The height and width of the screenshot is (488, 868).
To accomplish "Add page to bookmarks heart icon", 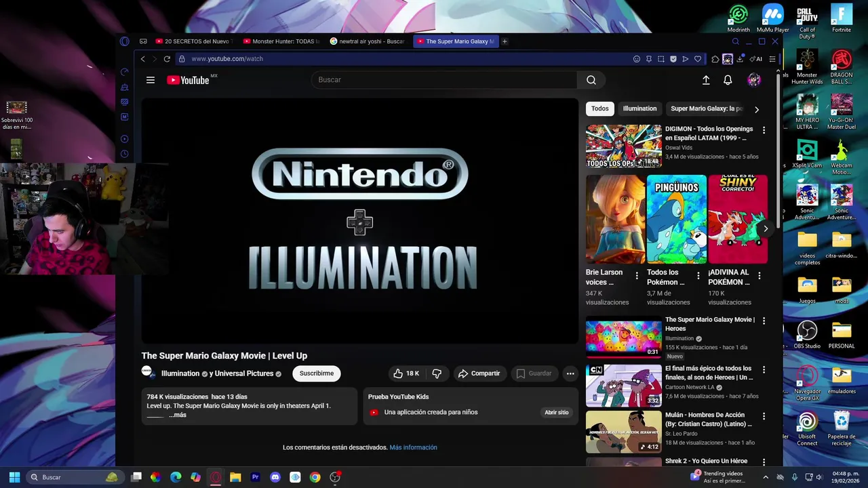I will coord(698,59).
